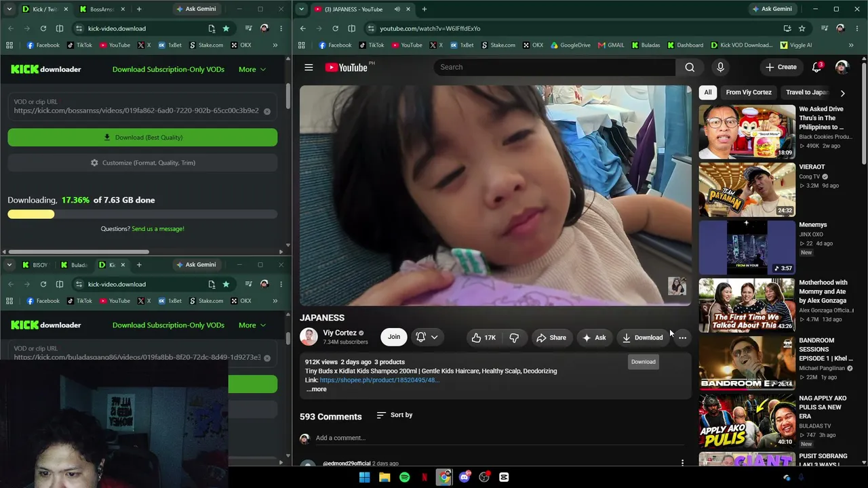The height and width of the screenshot is (488, 868).
Task: Open Customize (Format, Quality, Trim)
Action: tap(142, 163)
